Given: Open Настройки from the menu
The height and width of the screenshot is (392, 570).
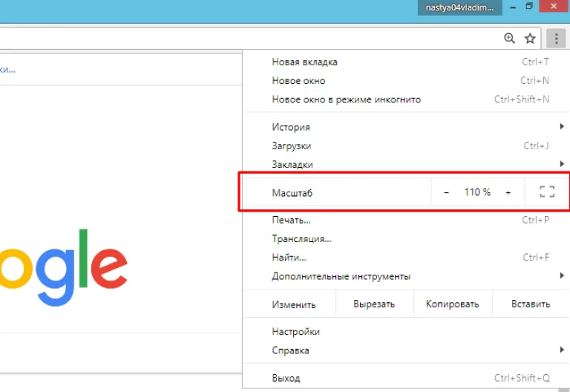Looking at the screenshot, I should tap(407, 332).
